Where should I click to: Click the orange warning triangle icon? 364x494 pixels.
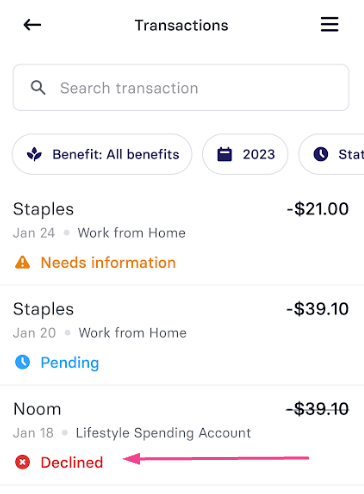(22, 262)
